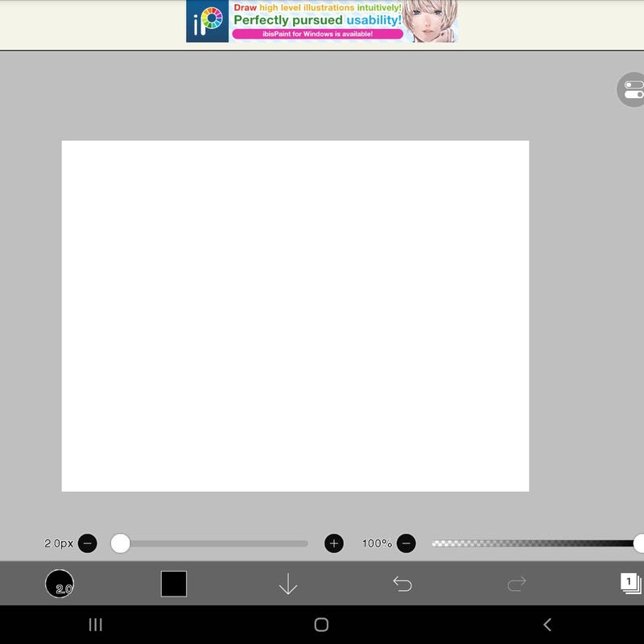Tap the Android back arrow
644x644 pixels.
[547, 625]
